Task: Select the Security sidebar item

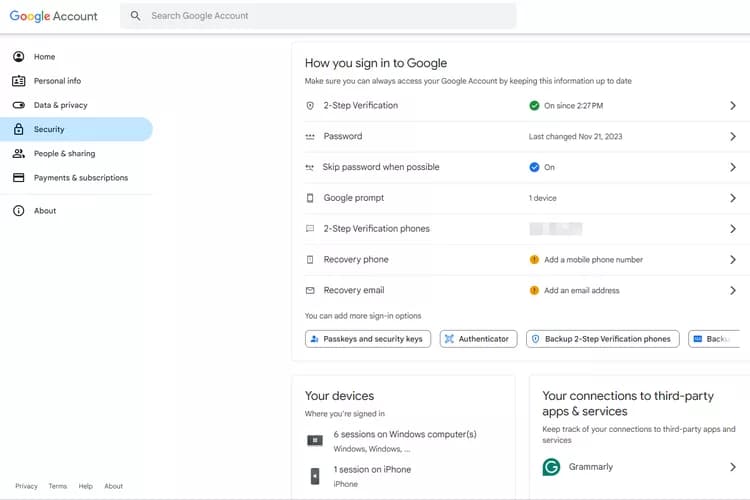Action: point(77,129)
